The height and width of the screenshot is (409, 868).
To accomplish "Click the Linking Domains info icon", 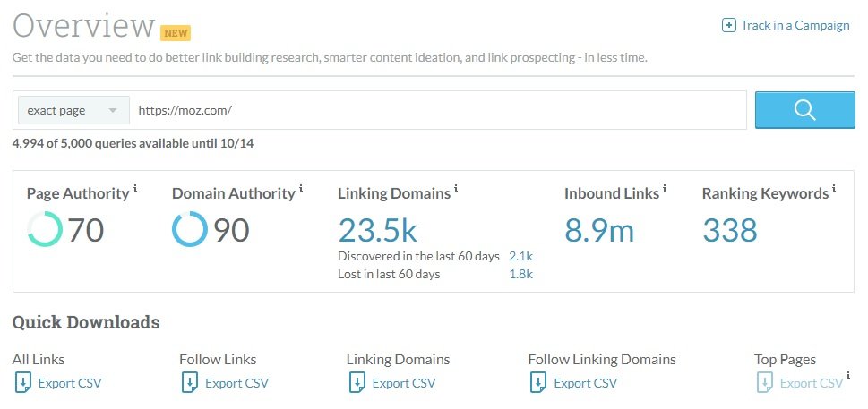I will [x=456, y=189].
